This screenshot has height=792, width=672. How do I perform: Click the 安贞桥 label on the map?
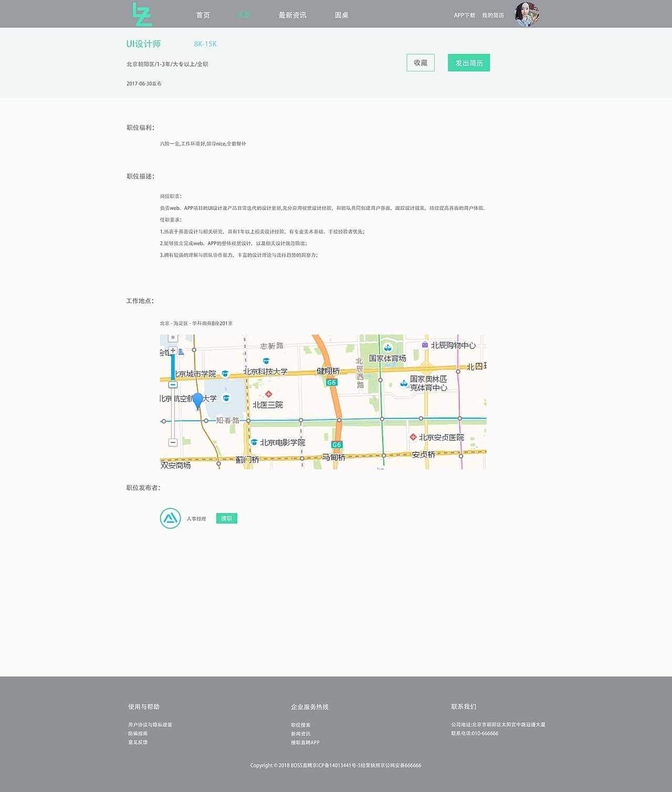point(423,455)
